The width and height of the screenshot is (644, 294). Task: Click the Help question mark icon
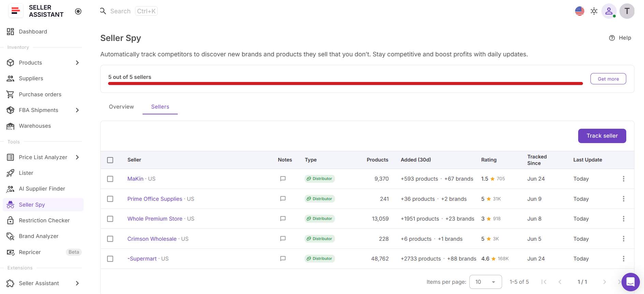(612, 38)
